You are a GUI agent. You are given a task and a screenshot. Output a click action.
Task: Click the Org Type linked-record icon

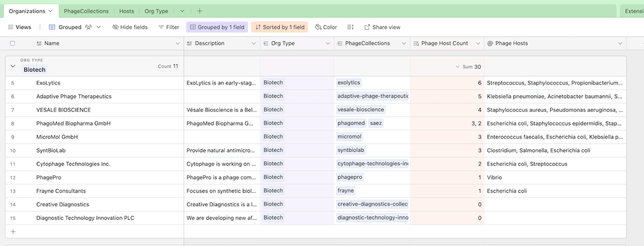pos(266,43)
